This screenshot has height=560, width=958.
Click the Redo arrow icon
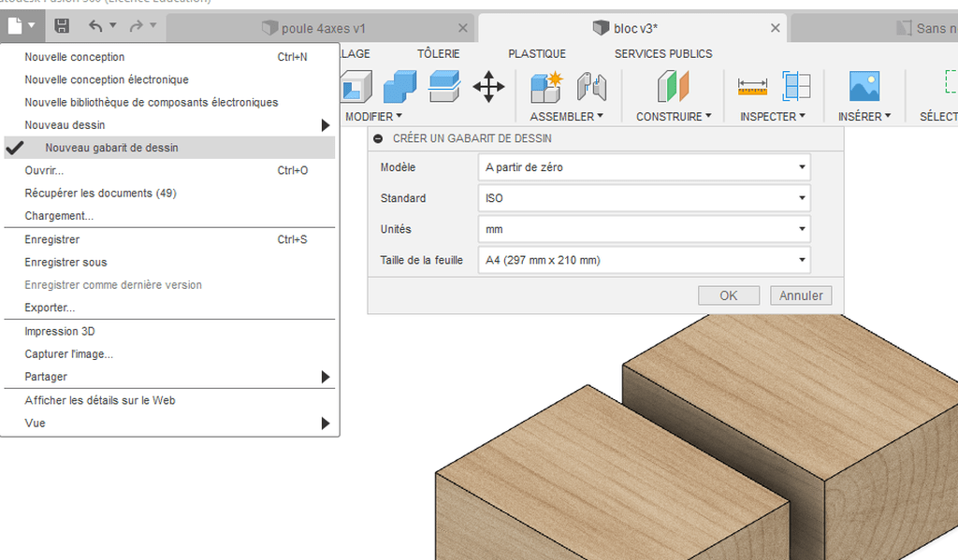point(136,25)
